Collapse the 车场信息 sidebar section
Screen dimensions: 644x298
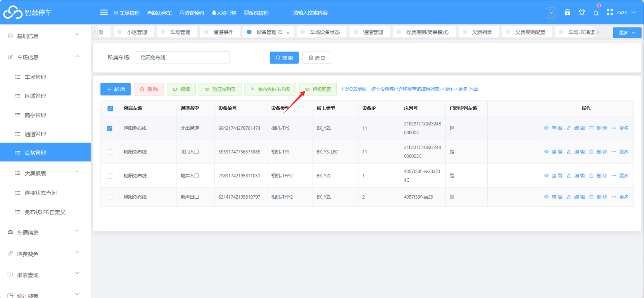coord(45,57)
